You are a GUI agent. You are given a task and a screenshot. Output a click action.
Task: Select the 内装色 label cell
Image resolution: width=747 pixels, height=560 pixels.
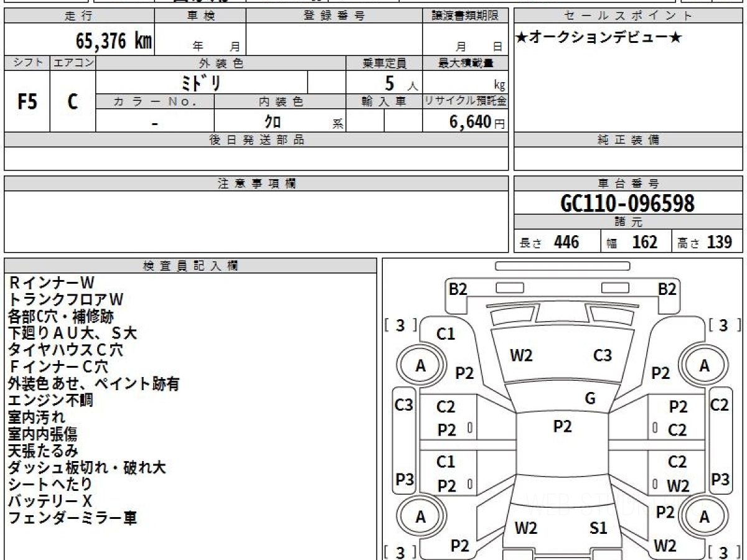coord(280,101)
